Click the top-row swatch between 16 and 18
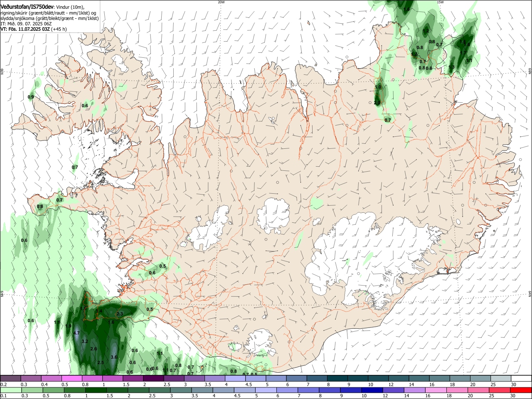 click(439, 378)
